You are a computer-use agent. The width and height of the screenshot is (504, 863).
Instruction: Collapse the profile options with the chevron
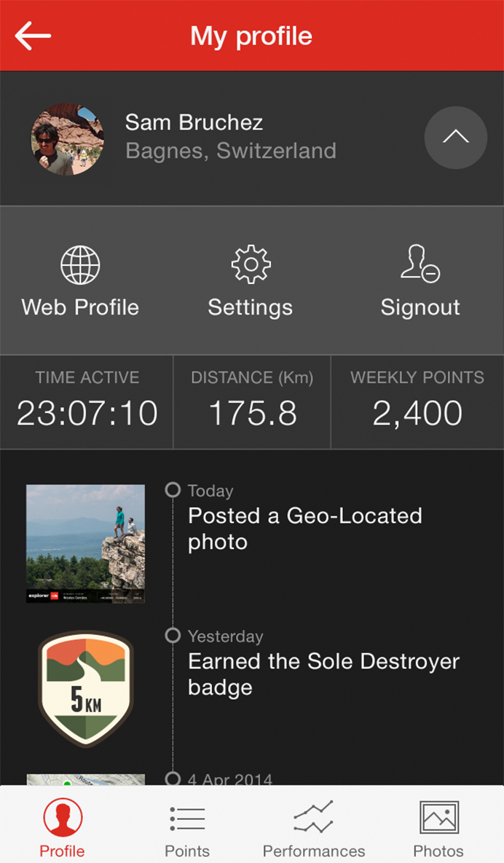[x=456, y=138]
